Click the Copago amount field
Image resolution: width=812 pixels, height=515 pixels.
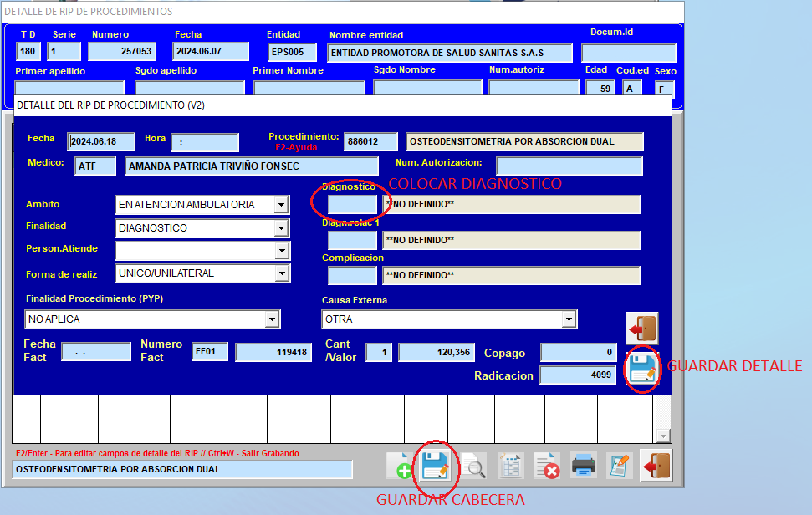[579, 352]
